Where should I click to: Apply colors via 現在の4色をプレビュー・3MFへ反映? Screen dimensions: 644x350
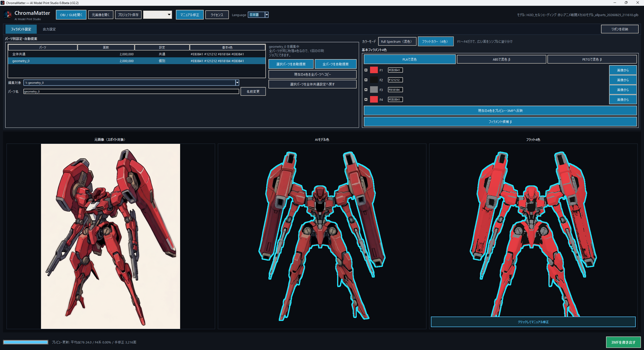[x=500, y=111]
